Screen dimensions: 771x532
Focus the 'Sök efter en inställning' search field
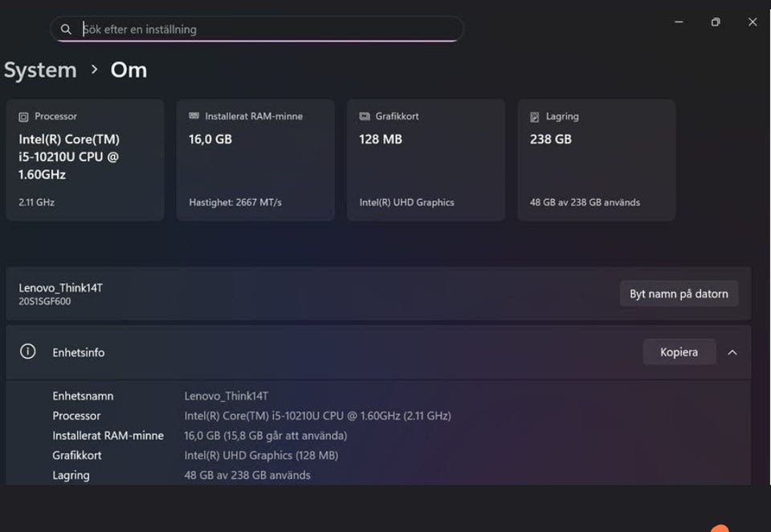coord(257,29)
